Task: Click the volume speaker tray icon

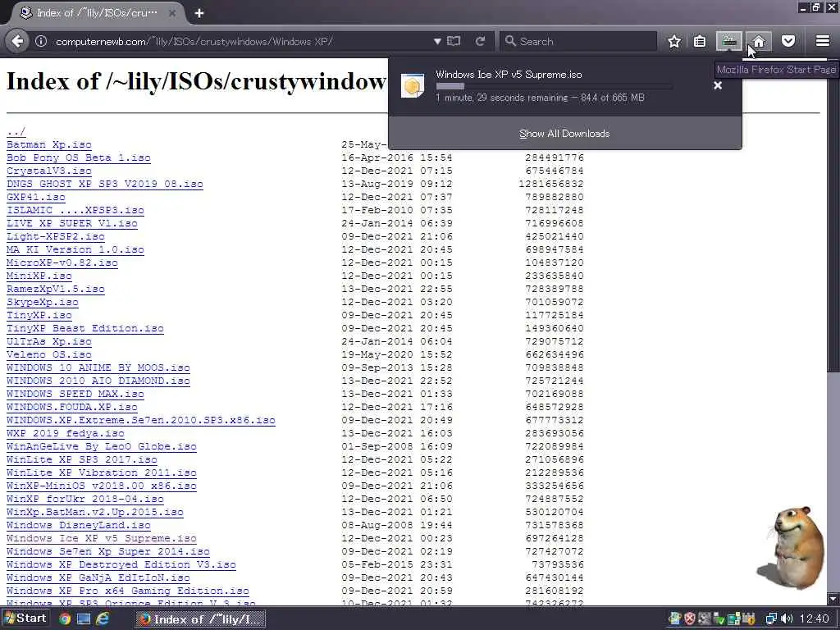Action: (787, 619)
